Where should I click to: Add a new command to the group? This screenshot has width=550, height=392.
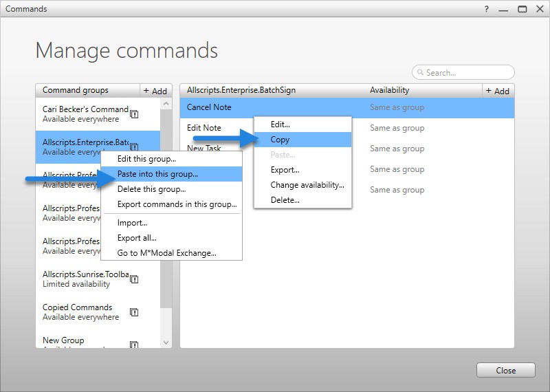[x=497, y=91]
